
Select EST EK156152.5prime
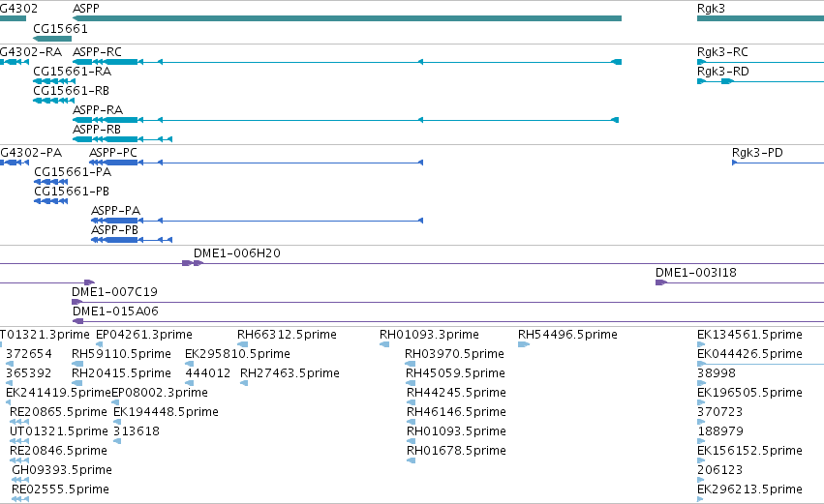pos(749,451)
